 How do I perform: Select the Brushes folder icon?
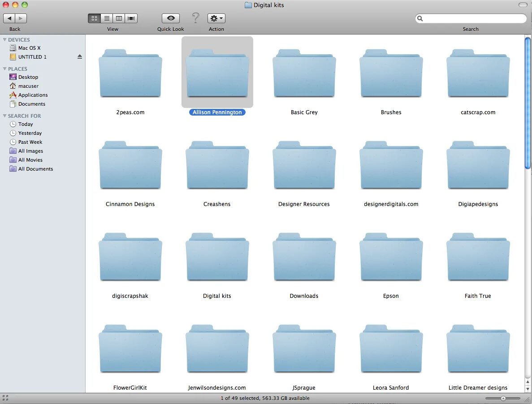pos(391,73)
